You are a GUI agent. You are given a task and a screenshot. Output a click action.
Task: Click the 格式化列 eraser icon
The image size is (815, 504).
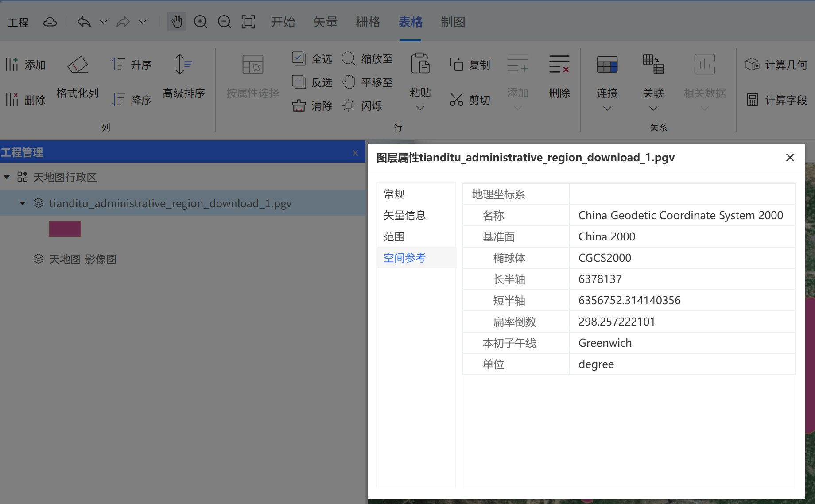(78, 65)
